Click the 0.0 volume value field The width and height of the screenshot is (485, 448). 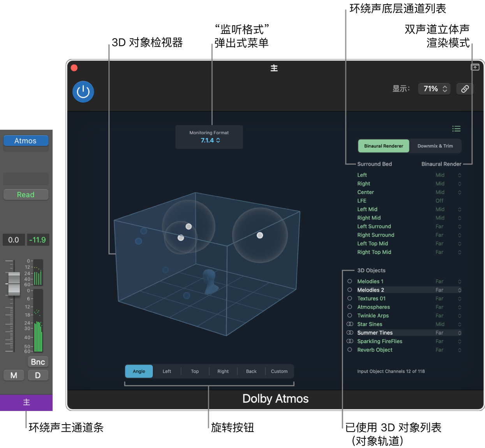(14, 240)
